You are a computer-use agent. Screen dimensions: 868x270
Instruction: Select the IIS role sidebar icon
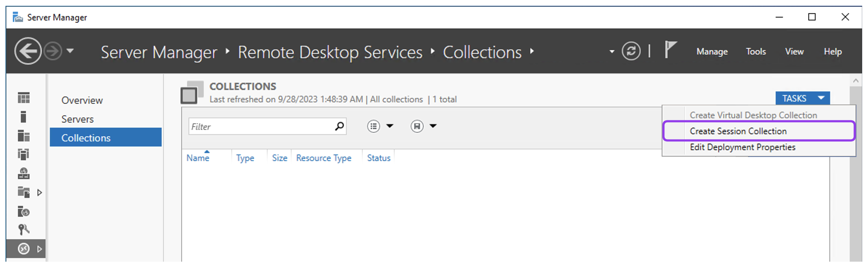[x=24, y=211]
